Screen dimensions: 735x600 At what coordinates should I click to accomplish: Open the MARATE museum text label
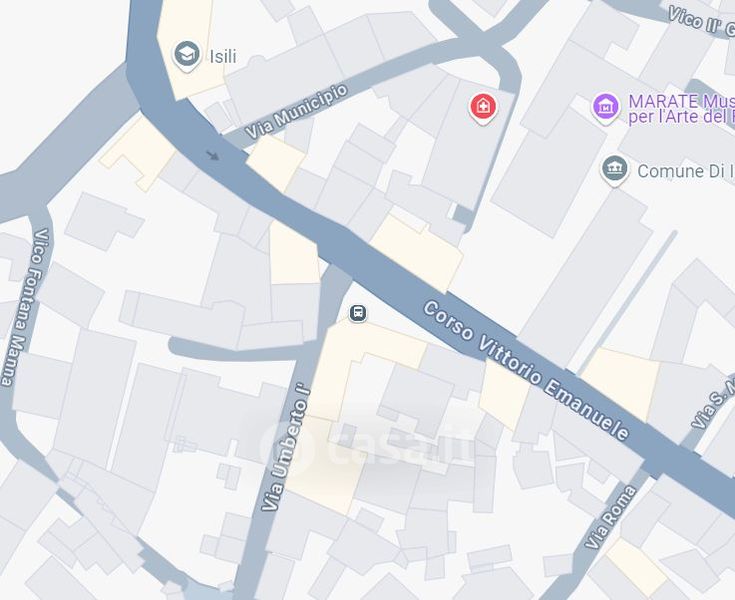pos(681,108)
